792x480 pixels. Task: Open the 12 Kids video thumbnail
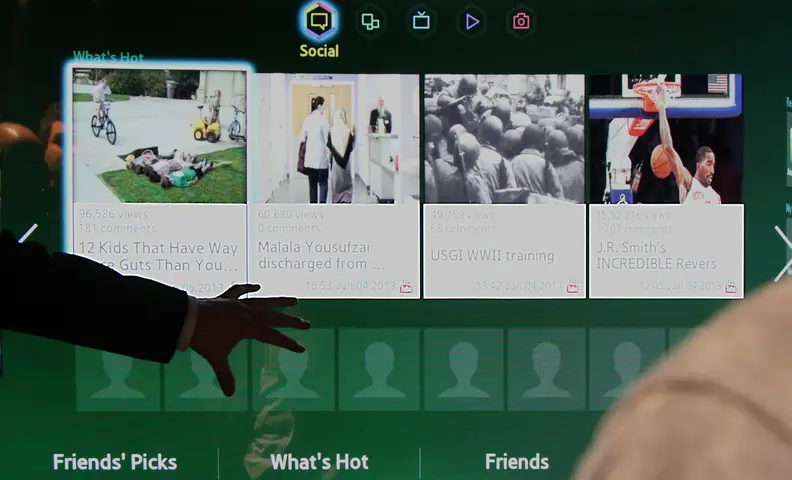pos(160,136)
